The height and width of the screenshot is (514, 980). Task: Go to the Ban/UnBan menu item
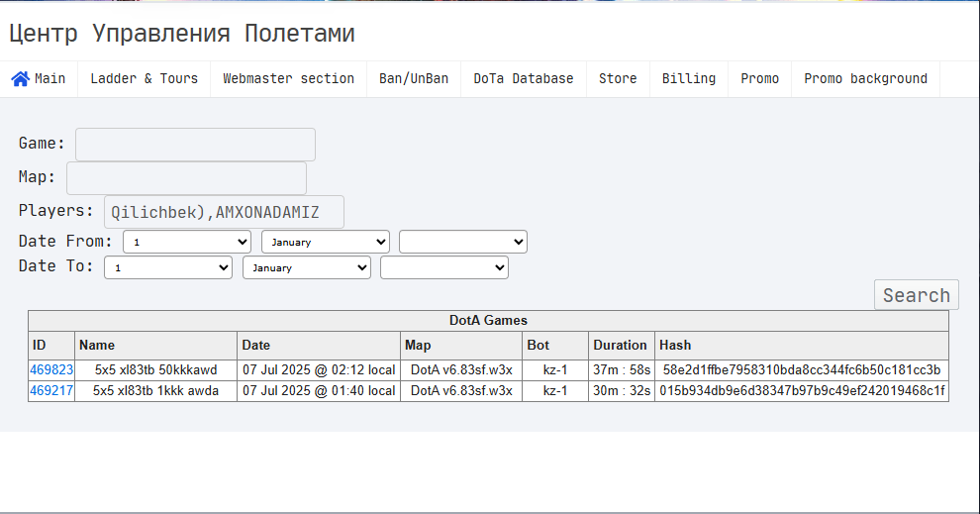pyautogui.click(x=414, y=79)
